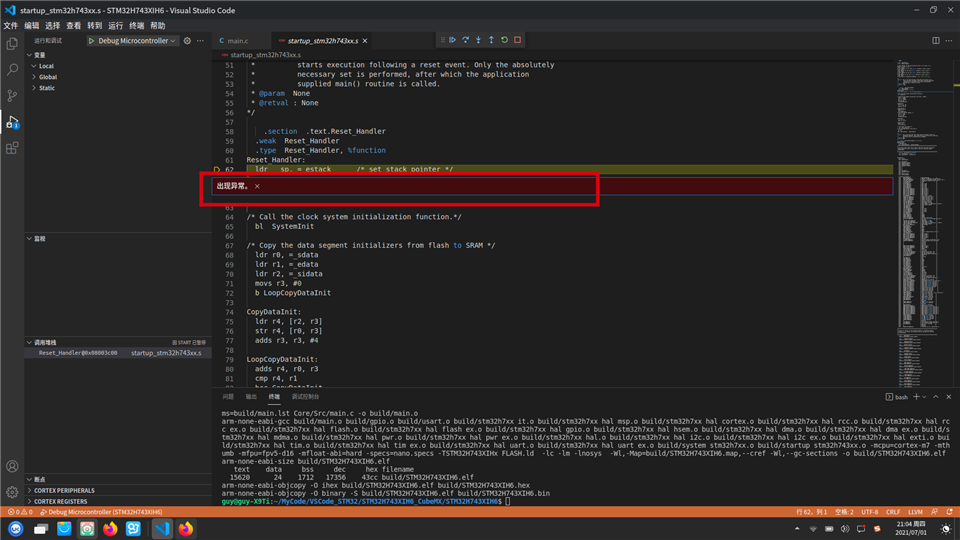
Task: Open launch.json via debug gear icon
Action: coord(187,41)
